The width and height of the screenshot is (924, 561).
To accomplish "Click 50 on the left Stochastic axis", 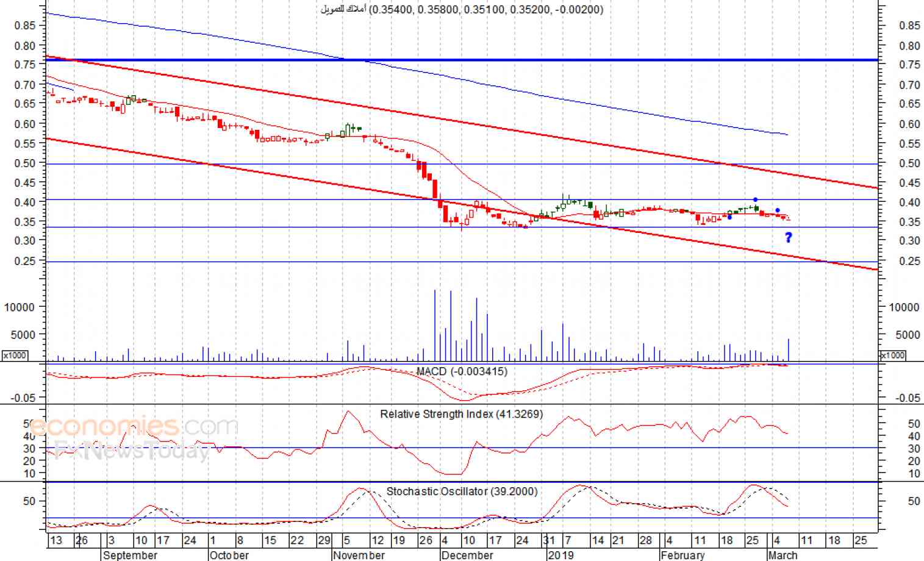I will (x=29, y=501).
